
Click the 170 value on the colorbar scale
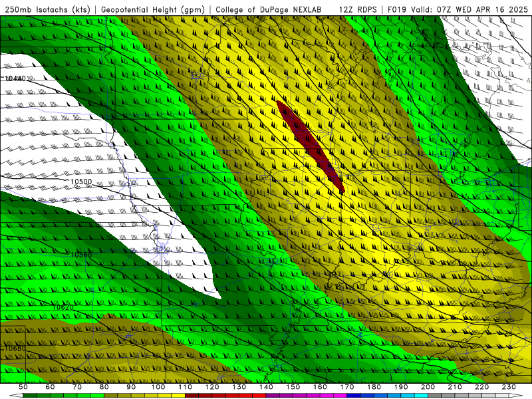346,387
